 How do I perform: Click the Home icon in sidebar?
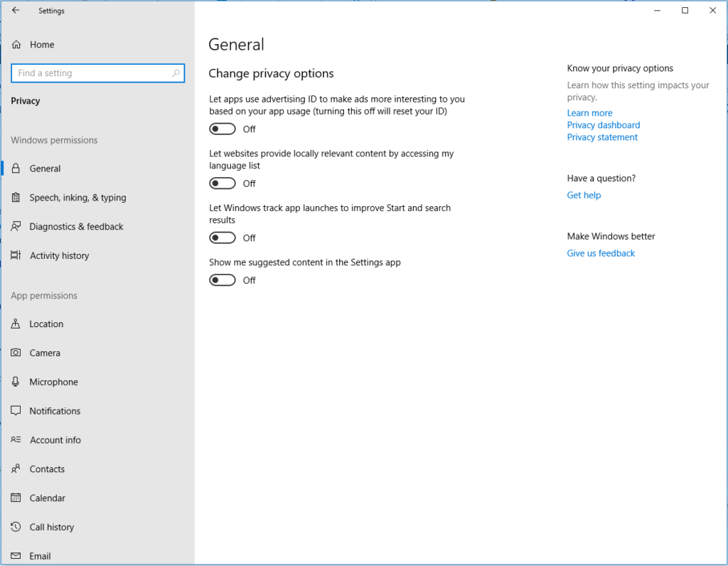[x=16, y=45]
